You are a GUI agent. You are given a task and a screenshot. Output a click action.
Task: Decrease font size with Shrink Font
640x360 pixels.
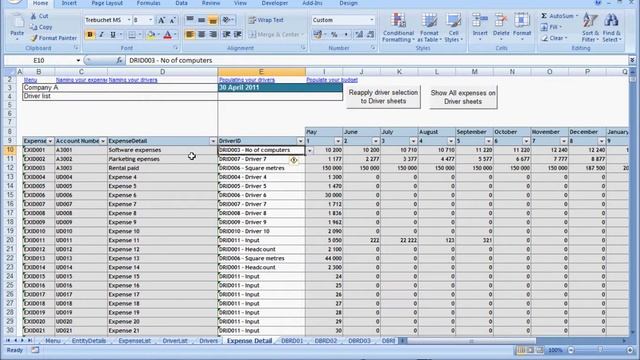(172, 20)
